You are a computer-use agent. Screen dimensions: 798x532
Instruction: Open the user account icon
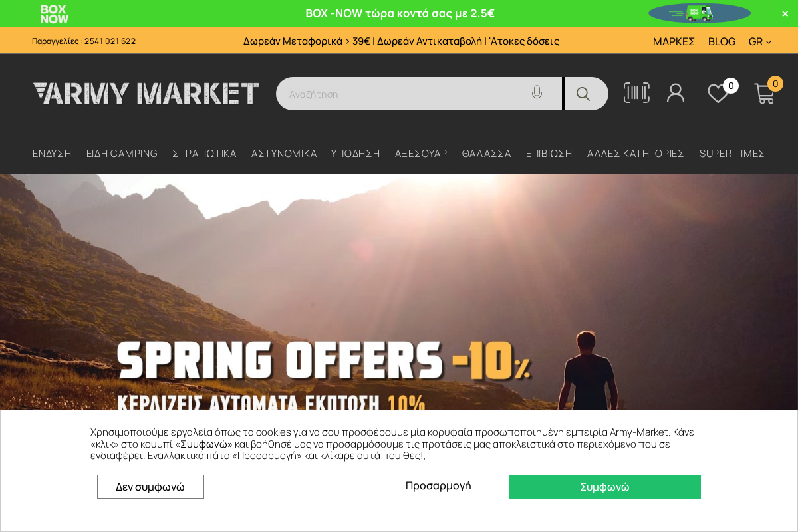point(676,93)
